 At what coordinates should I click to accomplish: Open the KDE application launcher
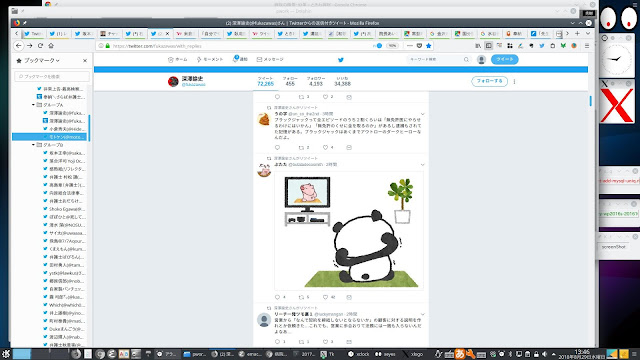pos(6,354)
